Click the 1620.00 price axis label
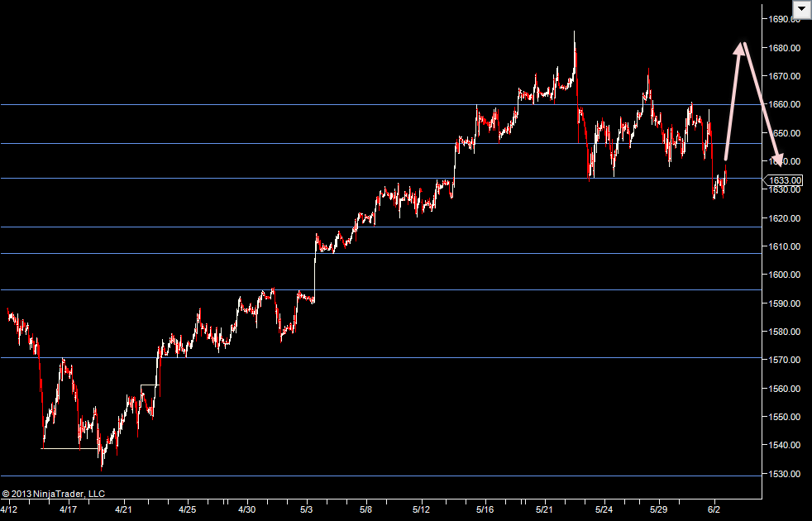812x521 pixels. tap(784, 218)
